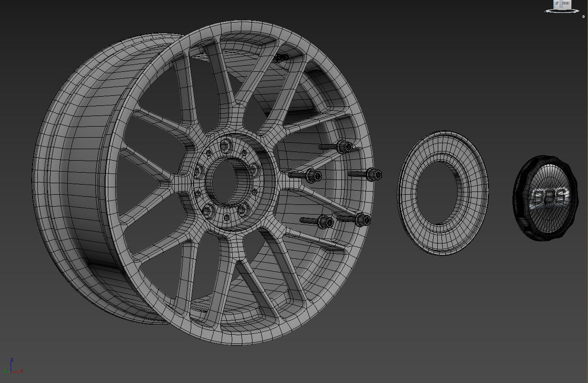Select the black center cap object
Image resolution: width=588 pixels, height=383 pixels.
(545, 198)
